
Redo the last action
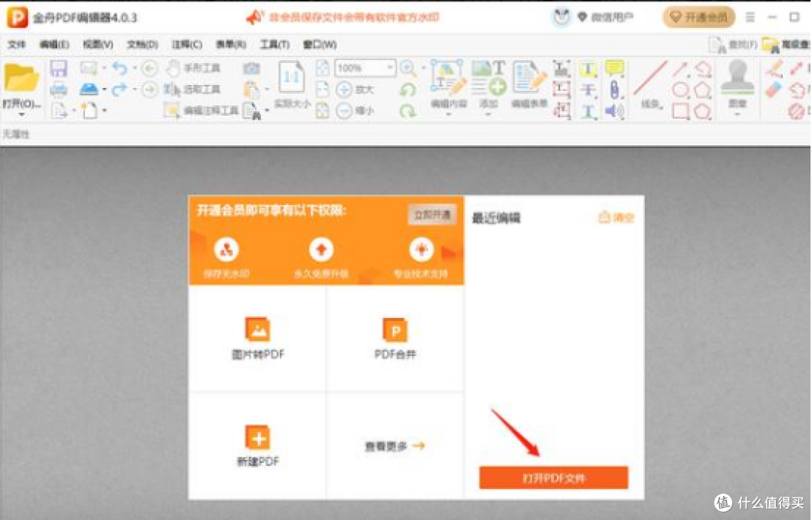[x=120, y=89]
